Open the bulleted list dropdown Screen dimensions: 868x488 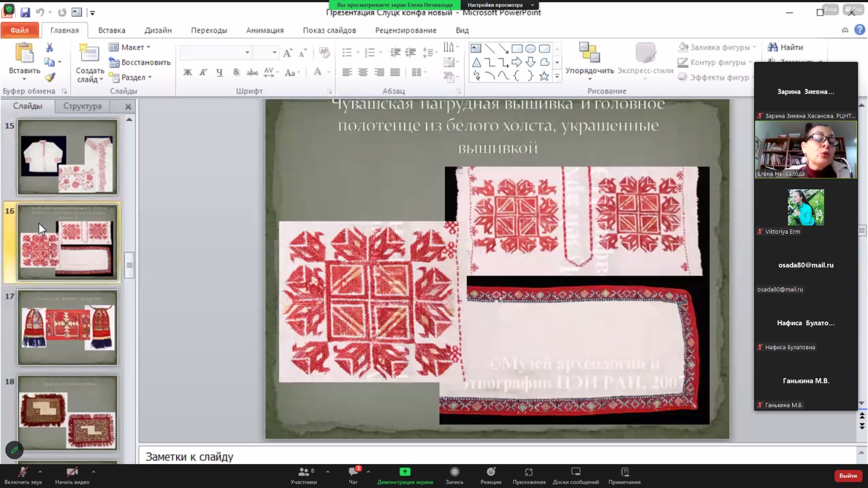tap(358, 53)
